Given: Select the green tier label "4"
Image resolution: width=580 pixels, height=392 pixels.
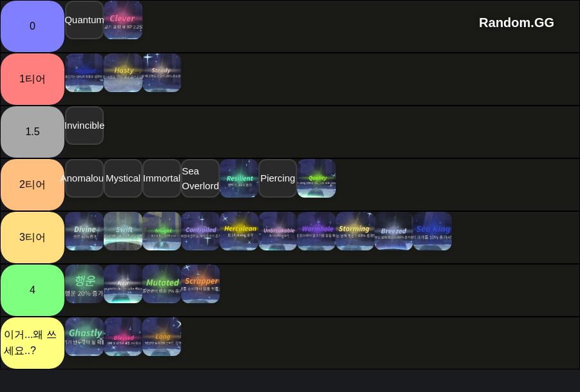Looking at the screenshot, I should 33,290.
